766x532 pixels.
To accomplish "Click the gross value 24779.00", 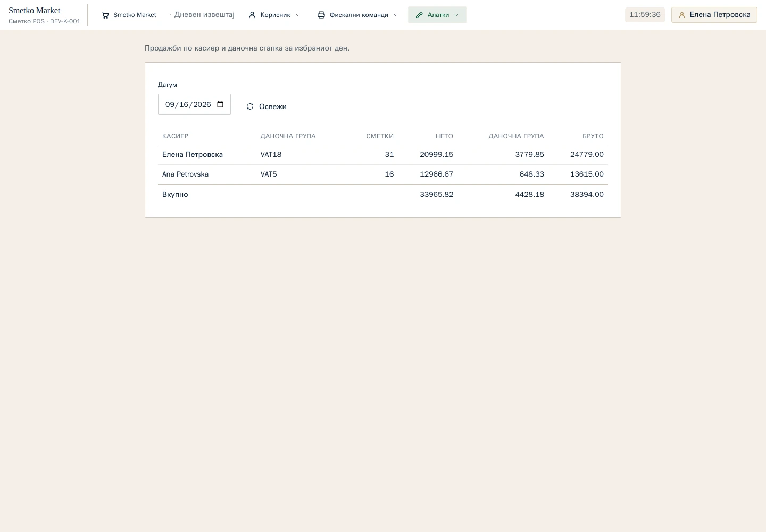I will (x=587, y=155).
